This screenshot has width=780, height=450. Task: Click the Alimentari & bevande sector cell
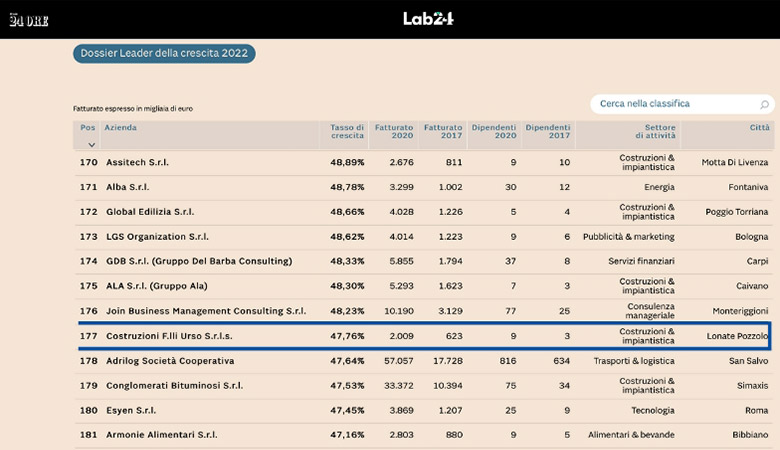[631, 435]
